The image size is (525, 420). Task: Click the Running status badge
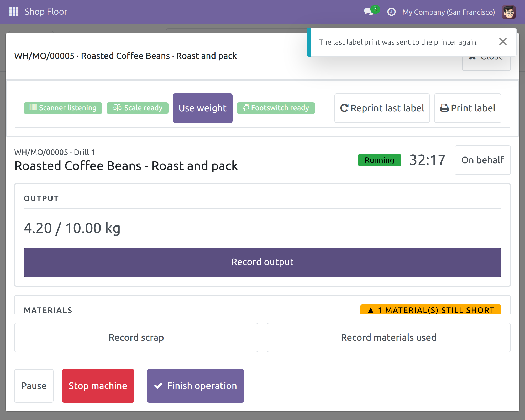[380, 160]
